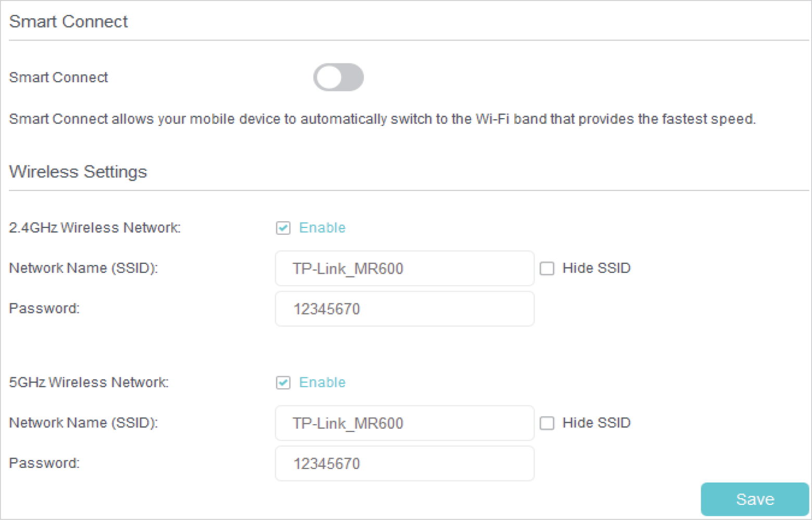Click the 5GHz Password input field
The image size is (812, 520).
coord(404,464)
